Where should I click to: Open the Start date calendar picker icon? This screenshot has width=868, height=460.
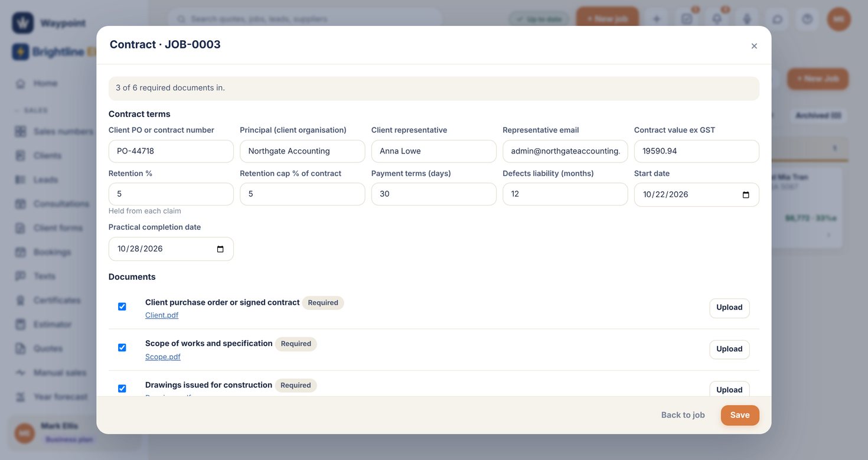pyautogui.click(x=746, y=195)
